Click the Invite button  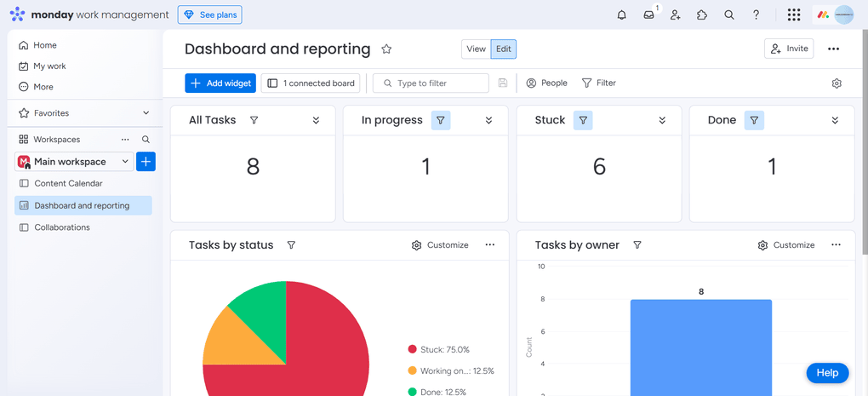click(789, 49)
